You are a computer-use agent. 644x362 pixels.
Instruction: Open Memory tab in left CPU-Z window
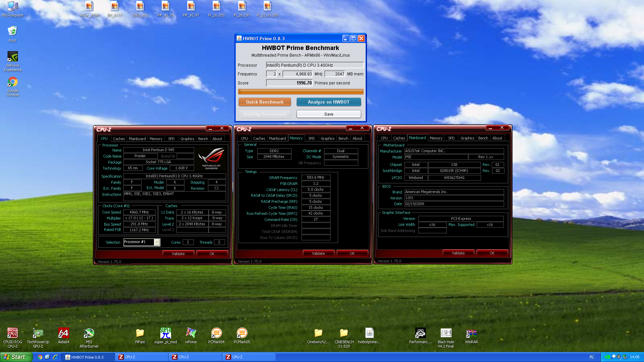click(x=156, y=139)
